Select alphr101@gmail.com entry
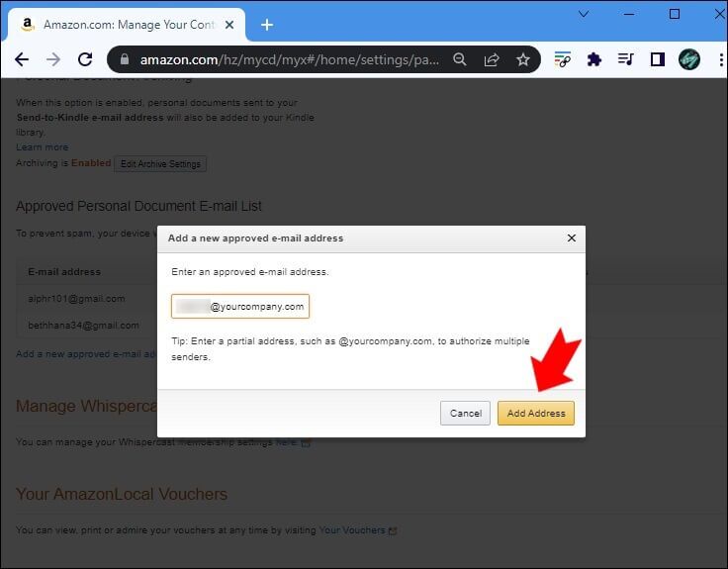The image size is (728, 569). tap(76, 299)
